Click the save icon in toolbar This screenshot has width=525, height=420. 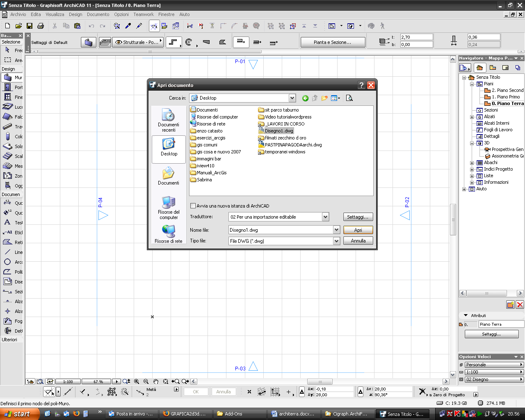pos(30,26)
